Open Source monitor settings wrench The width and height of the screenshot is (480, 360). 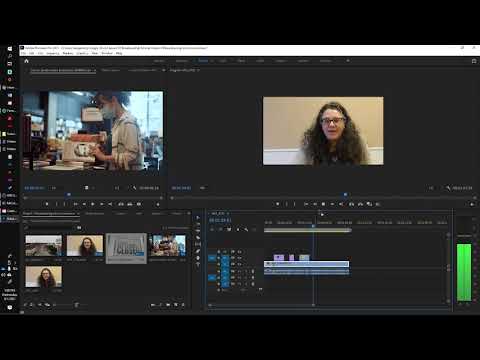[134, 188]
